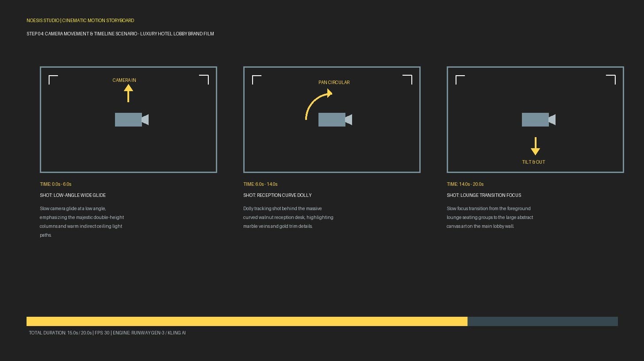Viewport: 644px width, 361px height.
Task: Click the top-left corner bracket of the first frame
Action: [x=53, y=80]
